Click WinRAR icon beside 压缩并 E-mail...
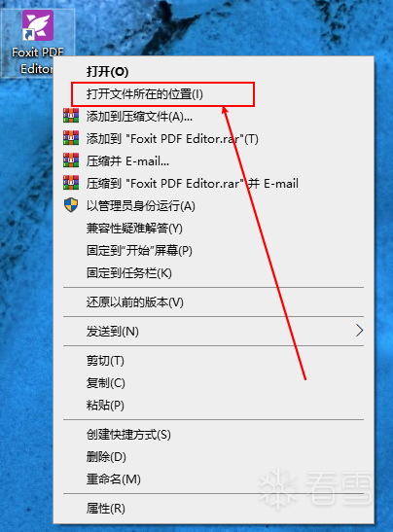The height and width of the screenshot is (532, 393). tap(71, 160)
